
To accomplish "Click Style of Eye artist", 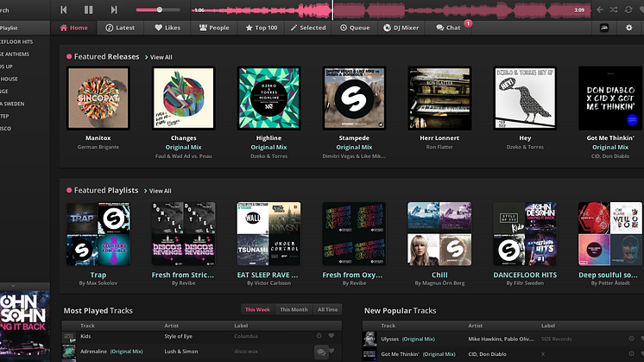I will (x=178, y=336).
